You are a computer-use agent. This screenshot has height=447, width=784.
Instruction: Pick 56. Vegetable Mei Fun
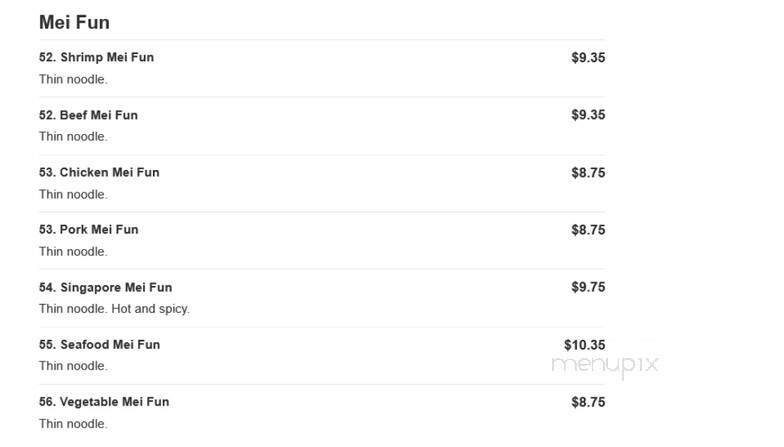[104, 402]
